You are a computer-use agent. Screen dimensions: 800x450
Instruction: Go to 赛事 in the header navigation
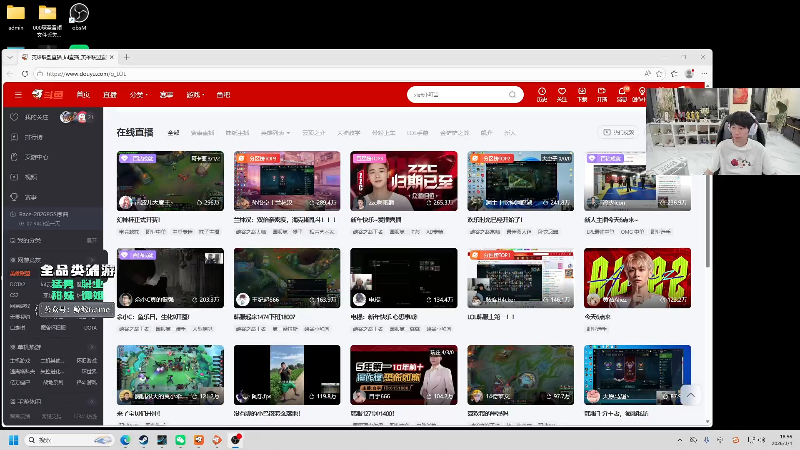point(166,95)
